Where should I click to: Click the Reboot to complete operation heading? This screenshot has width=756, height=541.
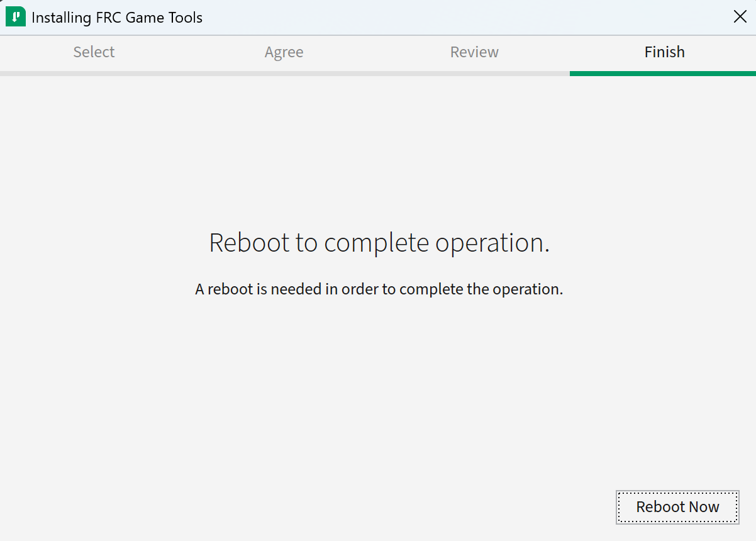pyautogui.click(x=378, y=242)
